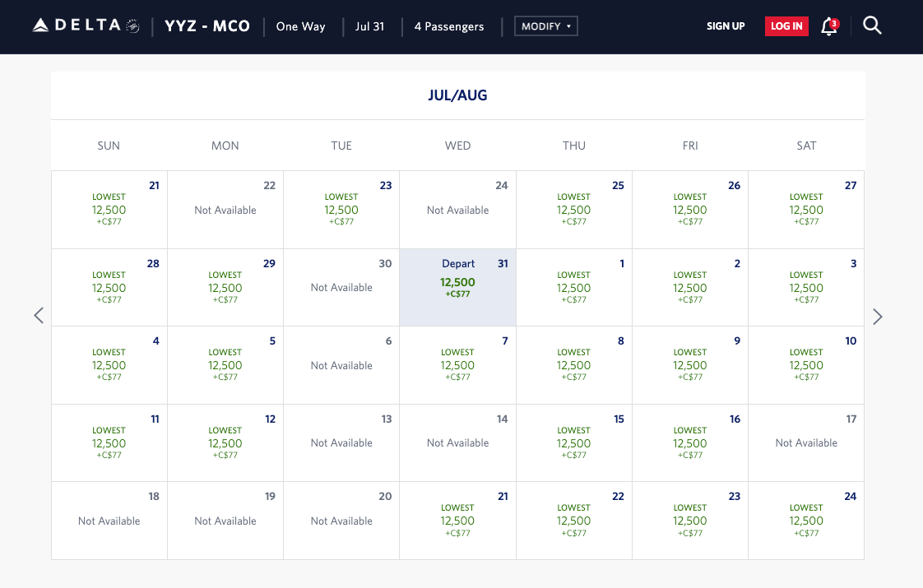Click the red LOG IN button
This screenshot has height=588, width=923.
coord(786,25)
